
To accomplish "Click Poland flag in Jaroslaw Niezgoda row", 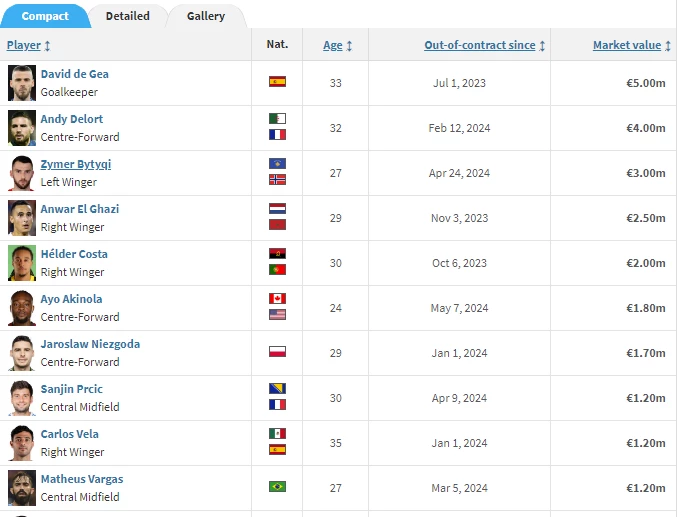I will pos(277,352).
